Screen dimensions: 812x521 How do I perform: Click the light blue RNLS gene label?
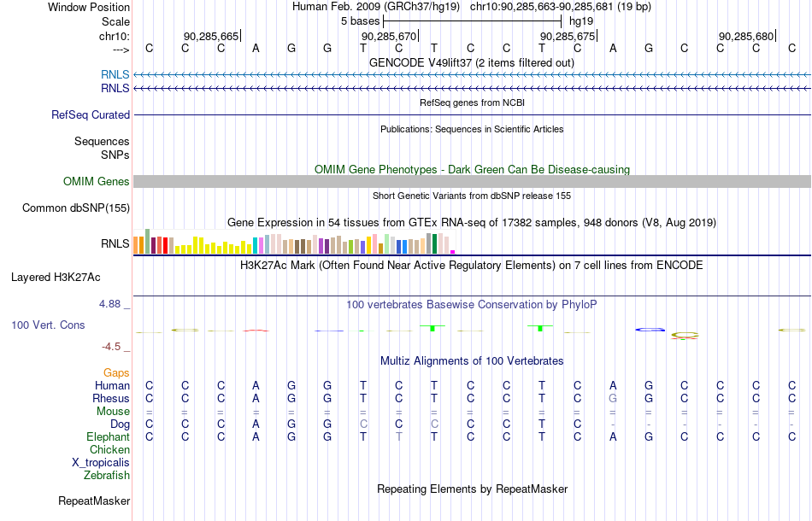point(115,75)
